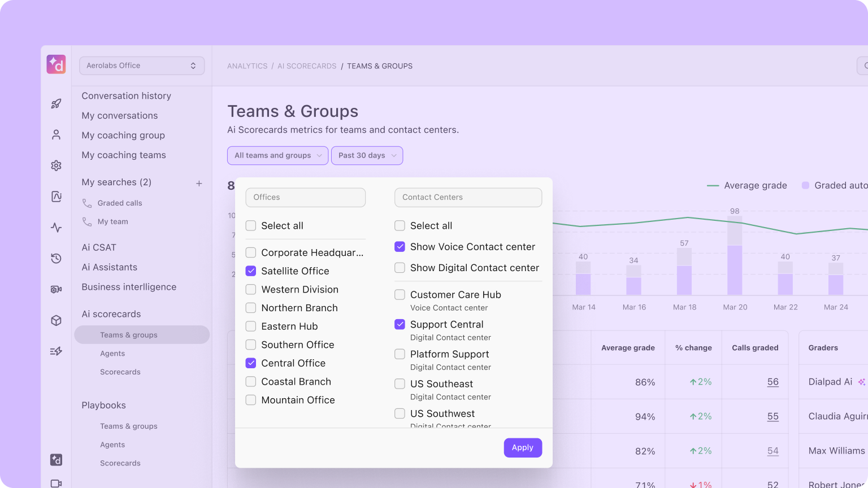Open the rocket launch icon in sidebar
868x488 pixels.
(x=55, y=103)
